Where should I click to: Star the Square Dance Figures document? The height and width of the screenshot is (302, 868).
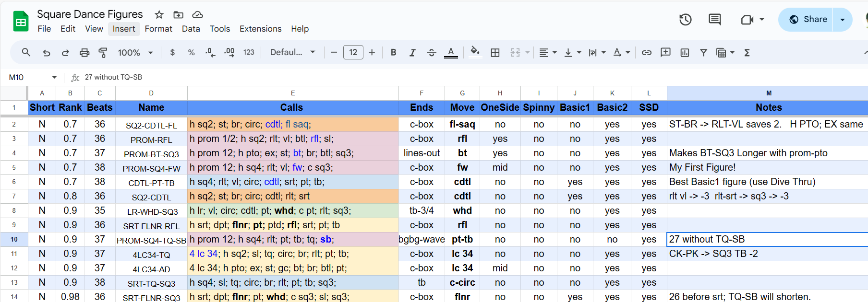click(159, 15)
